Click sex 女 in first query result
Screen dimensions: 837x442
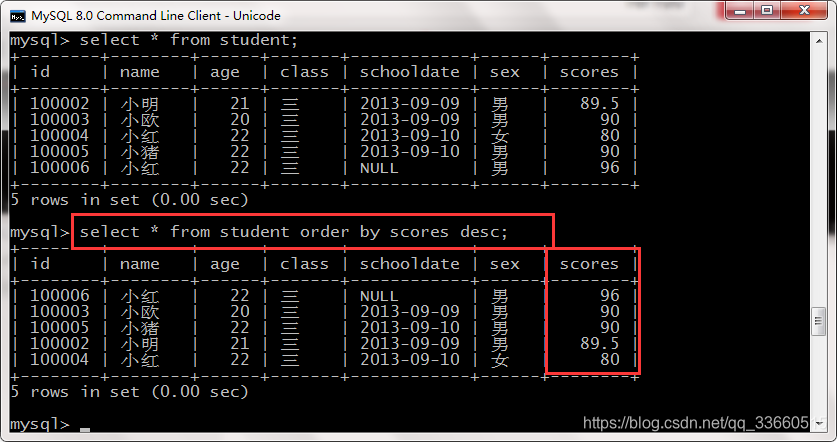(500, 136)
